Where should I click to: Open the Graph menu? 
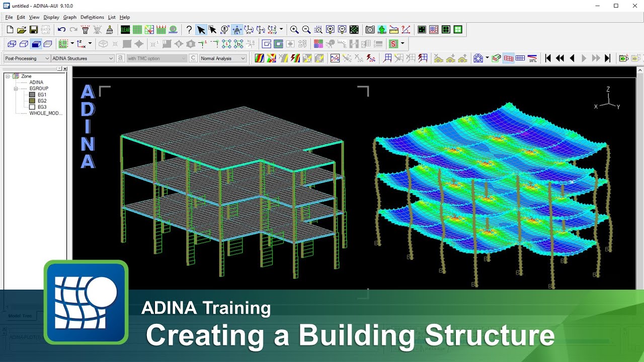69,17
